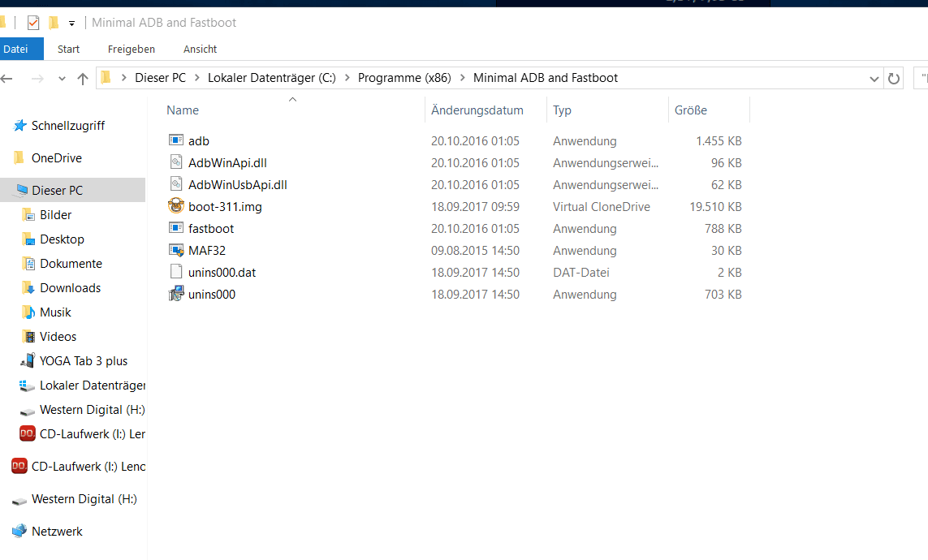This screenshot has width=928, height=560.
Task: Click the new folder icon in title bar
Action: click(54, 23)
